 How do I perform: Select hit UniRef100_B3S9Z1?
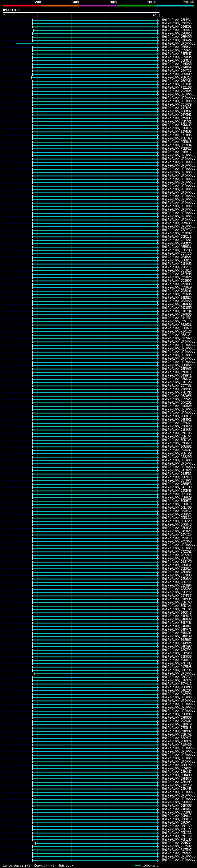click(x=177, y=737)
